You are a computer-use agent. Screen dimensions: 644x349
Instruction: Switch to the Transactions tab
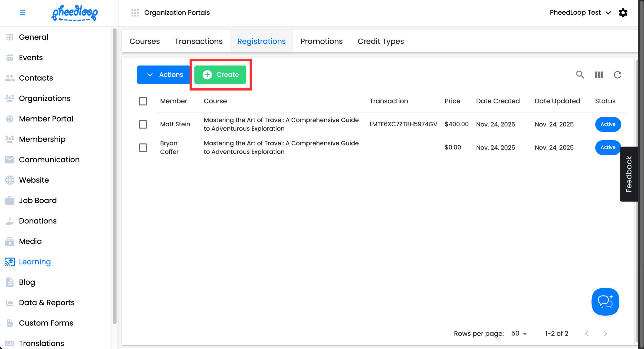[x=198, y=41]
